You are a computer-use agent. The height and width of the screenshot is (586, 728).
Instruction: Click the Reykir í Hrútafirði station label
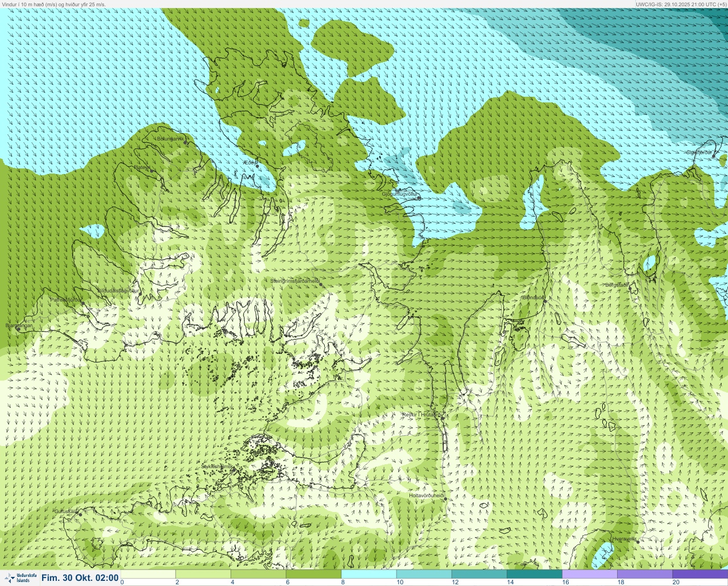tap(421, 415)
